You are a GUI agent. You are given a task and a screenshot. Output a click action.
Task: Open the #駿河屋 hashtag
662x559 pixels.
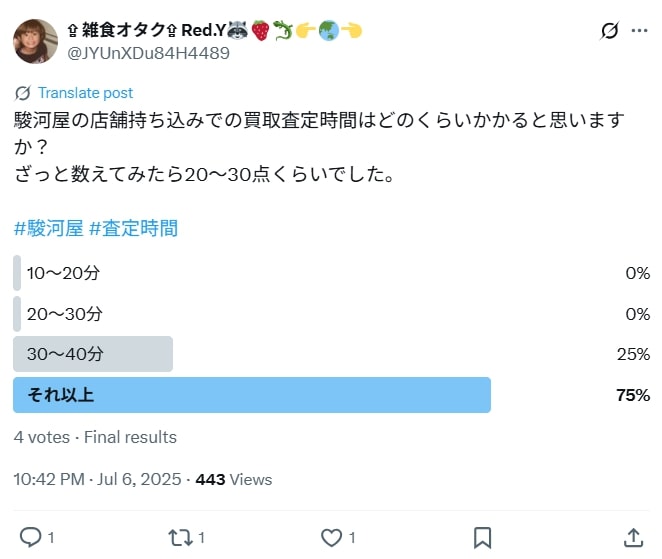49,228
